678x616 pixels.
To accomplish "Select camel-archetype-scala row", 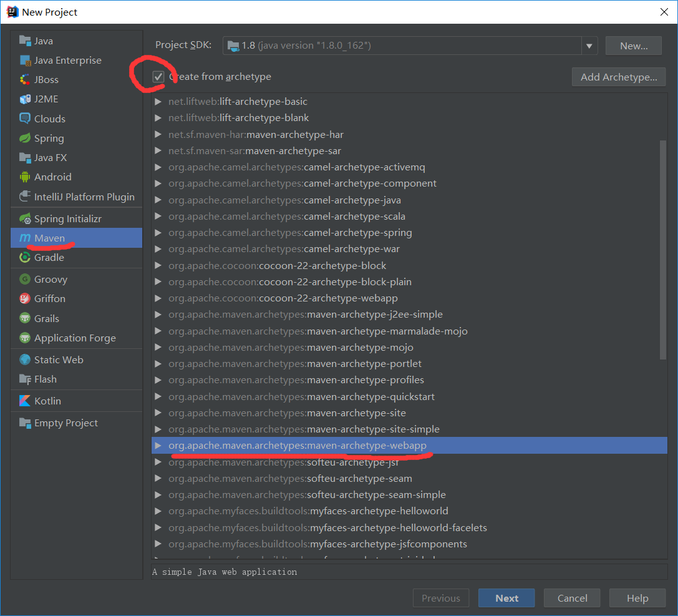I will [x=409, y=217].
